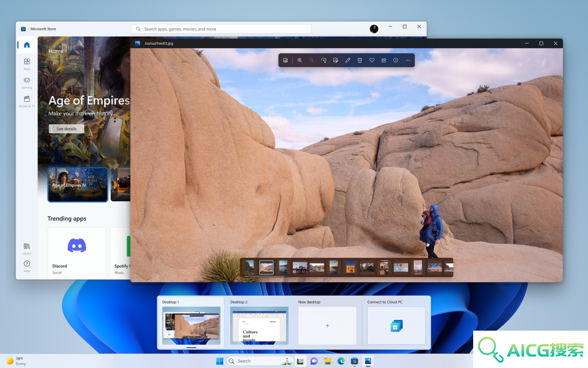This screenshot has height=368, width=588.
Task: Open the Photos more options menu
Action: click(x=408, y=60)
